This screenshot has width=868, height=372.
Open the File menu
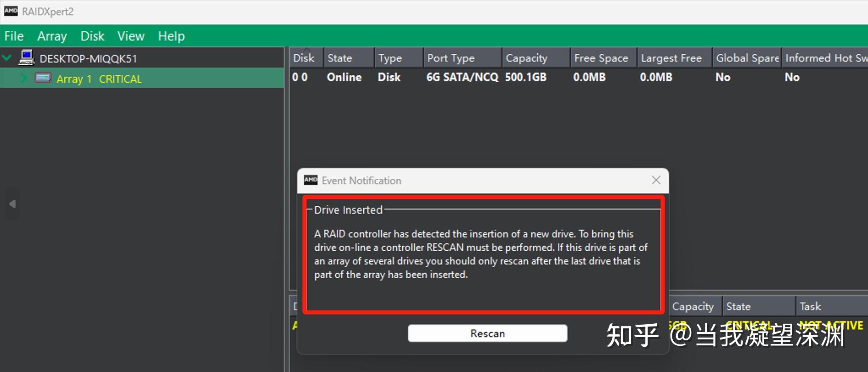[14, 36]
